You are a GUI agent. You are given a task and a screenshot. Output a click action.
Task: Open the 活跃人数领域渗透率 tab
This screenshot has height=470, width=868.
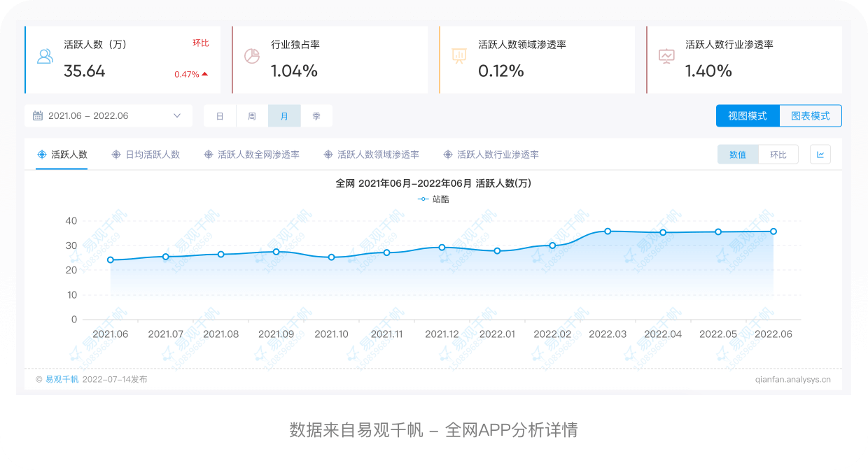371,155
